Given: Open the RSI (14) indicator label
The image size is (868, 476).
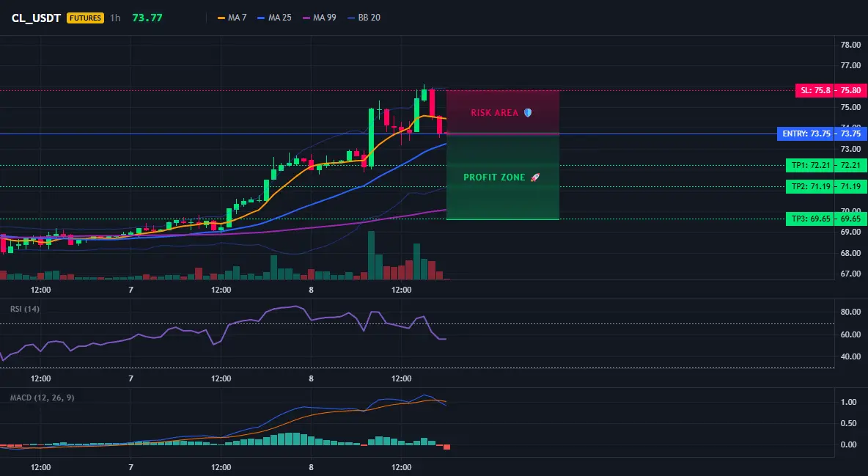Looking at the screenshot, I should pos(25,310).
